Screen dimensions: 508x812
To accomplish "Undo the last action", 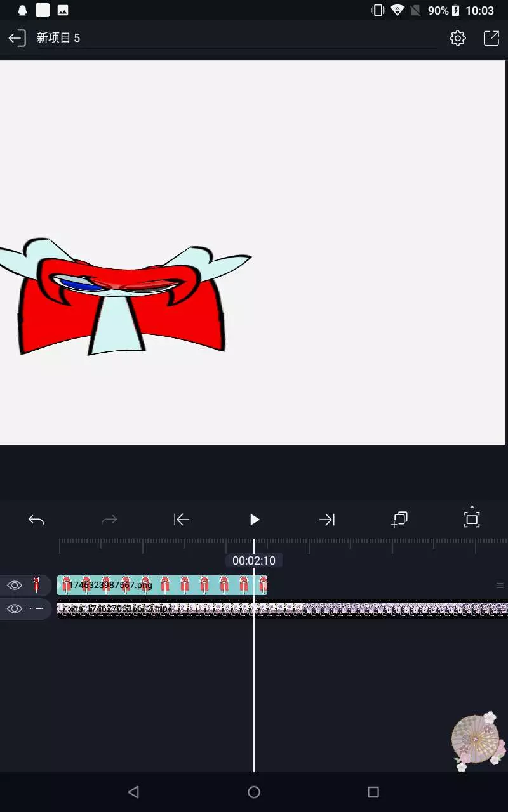I will coord(36,520).
